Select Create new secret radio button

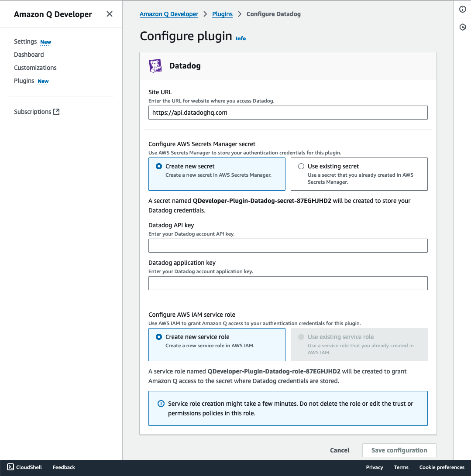click(158, 166)
